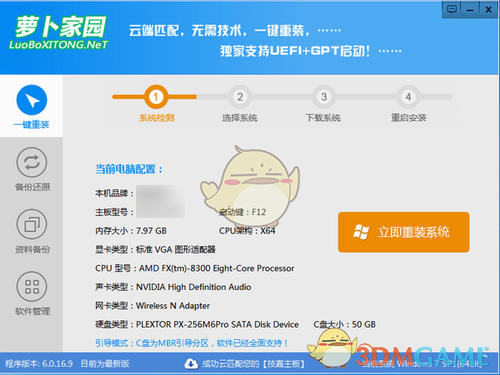Viewport: 500px width, 375px height.
Task: Open the 资料备份 data backup icon
Action: point(32,224)
